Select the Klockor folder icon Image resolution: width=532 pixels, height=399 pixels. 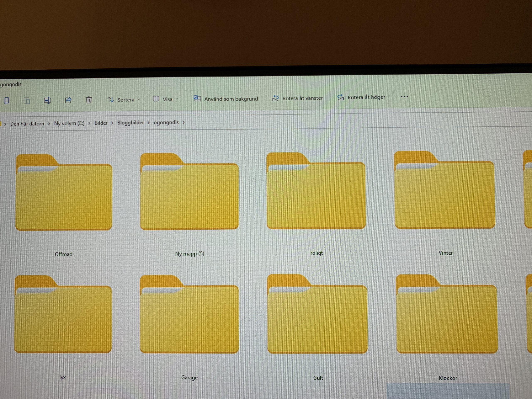click(447, 314)
